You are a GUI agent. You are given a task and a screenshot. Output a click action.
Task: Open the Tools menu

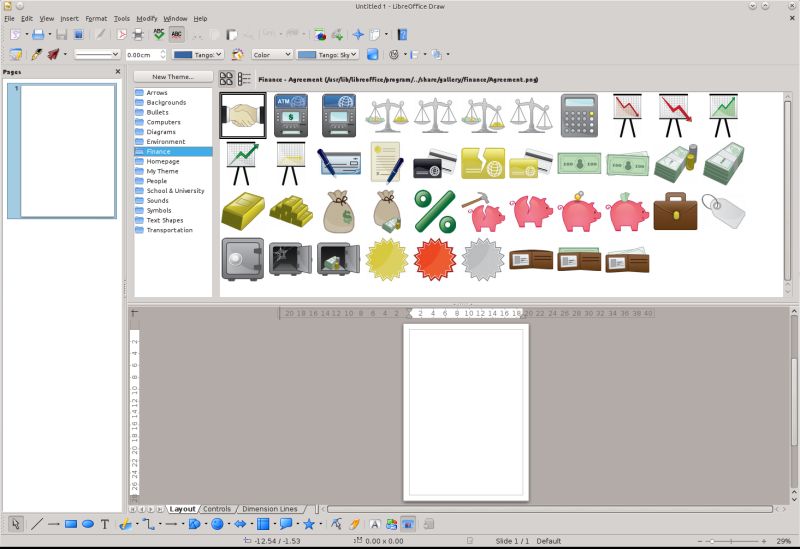[x=121, y=18]
